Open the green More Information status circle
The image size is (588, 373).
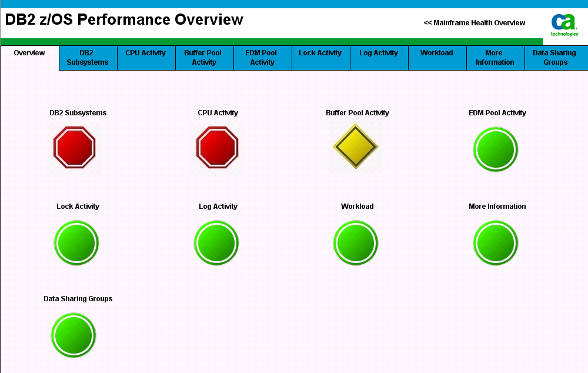pos(495,243)
